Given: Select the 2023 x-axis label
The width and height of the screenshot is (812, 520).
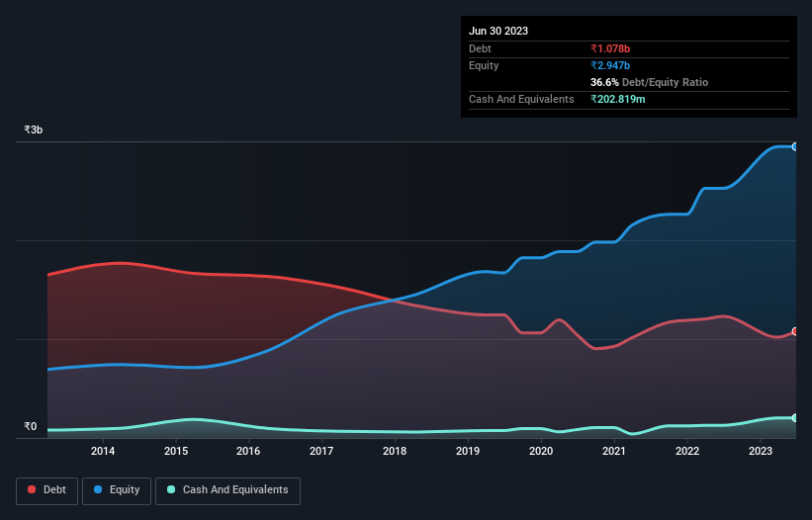Looking at the screenshot, I should [761, 451].
